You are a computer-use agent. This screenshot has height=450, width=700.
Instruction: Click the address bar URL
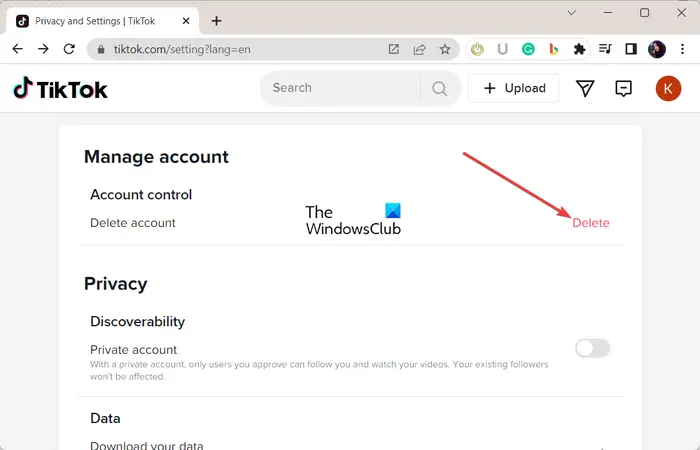pyautogui.click(x=182, y=50)
